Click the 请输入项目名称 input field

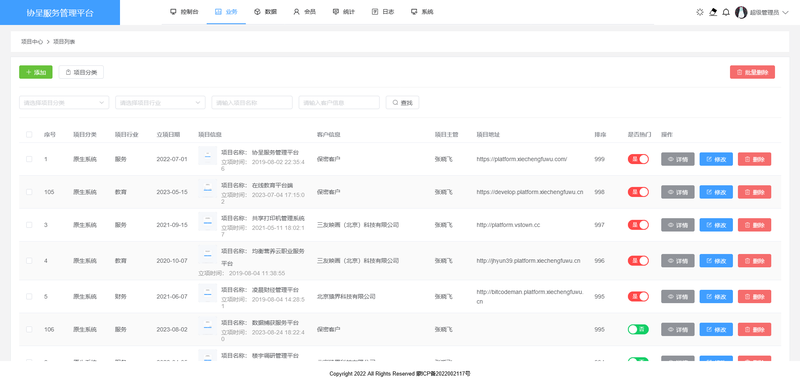coord(252,102)
